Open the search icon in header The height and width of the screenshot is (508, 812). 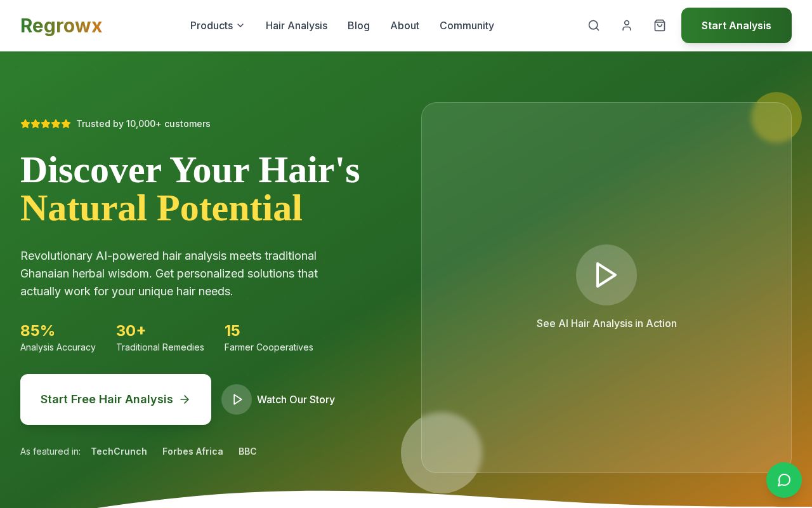594,25
